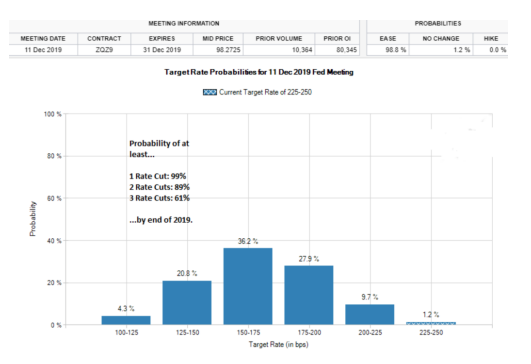Click the hatched 225-250 current rate bar
The image size is (531, 364).
(431, 323)
